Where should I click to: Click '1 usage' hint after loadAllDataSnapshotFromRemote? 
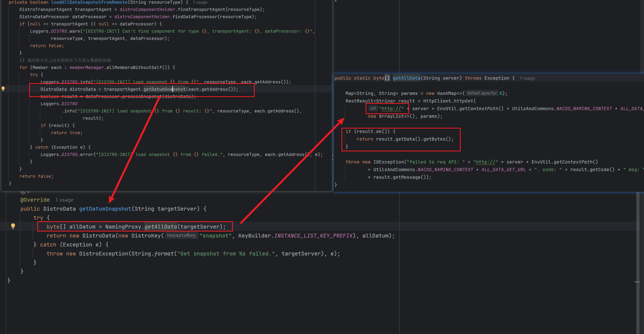pyautogui.click(x=200, y=2)
